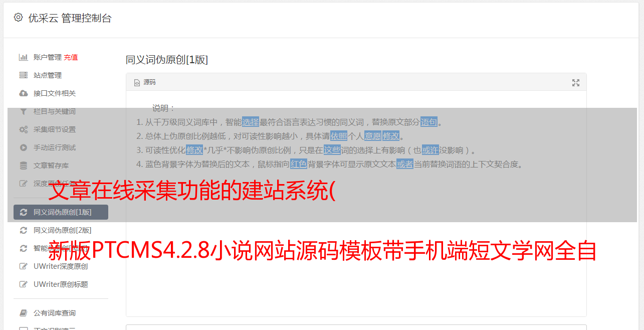Open the 文章暂存库 database icon
Image resolution: width=644 pixels, height=330 pixels.
click(23, 166)
